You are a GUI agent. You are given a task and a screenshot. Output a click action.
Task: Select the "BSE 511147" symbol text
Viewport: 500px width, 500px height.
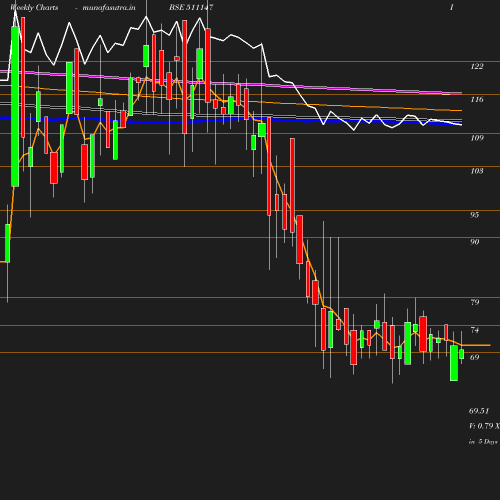click(191, 7)
